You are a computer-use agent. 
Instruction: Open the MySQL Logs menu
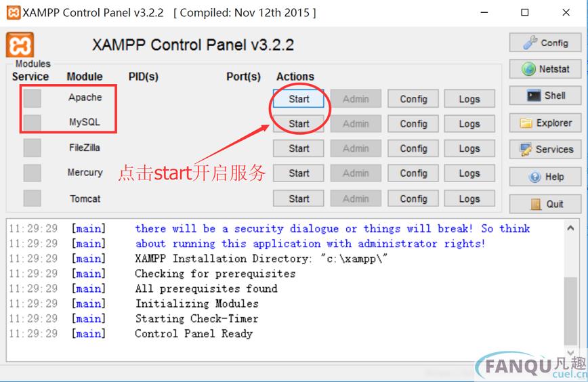[469, 124]
